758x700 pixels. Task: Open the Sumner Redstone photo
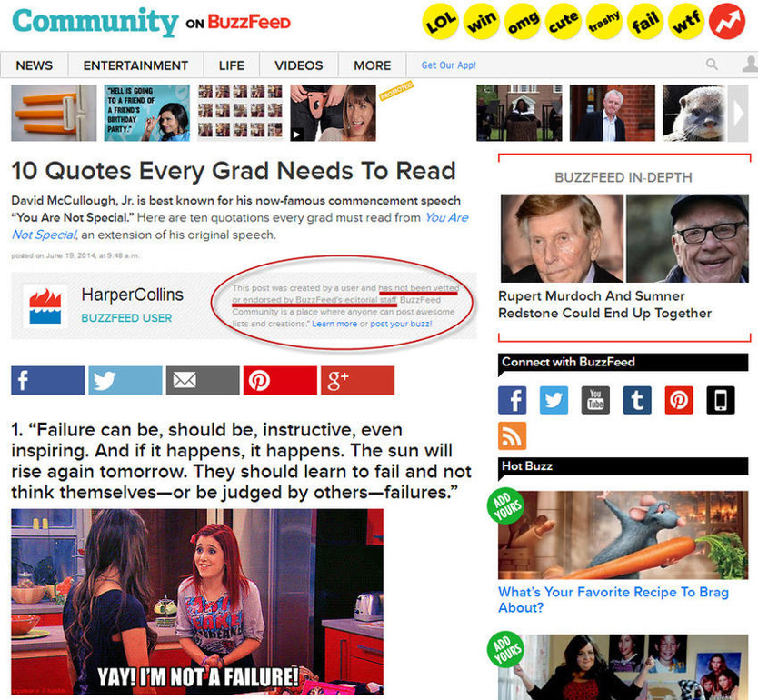[x=562, y=238]
